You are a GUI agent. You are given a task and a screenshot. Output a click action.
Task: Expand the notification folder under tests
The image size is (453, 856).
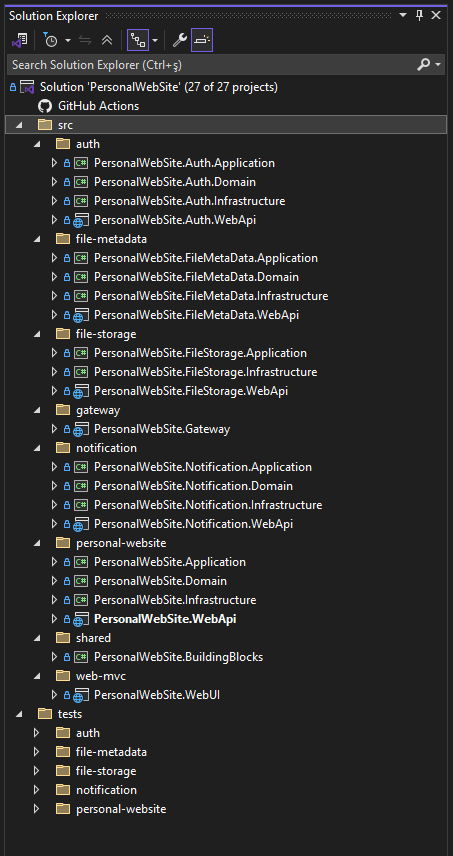[37, 790]
